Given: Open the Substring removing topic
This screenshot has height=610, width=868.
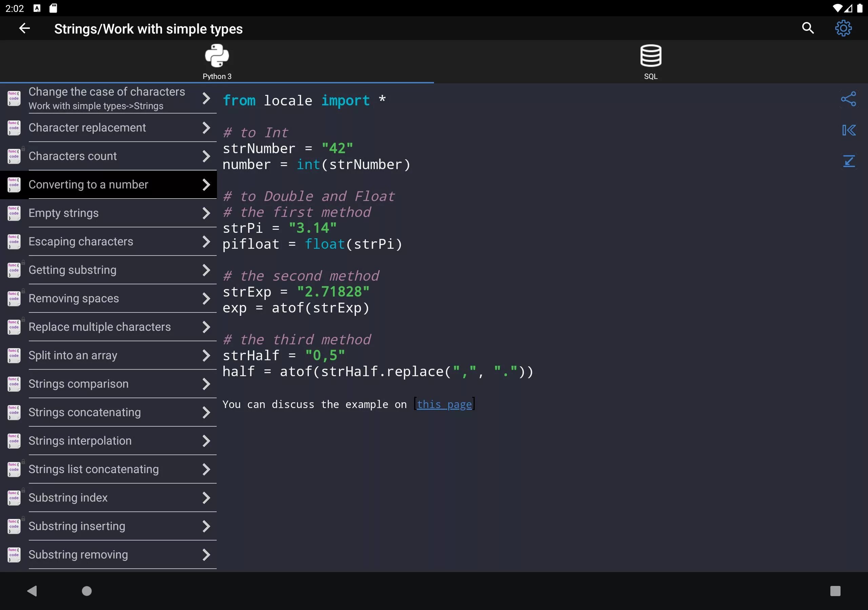Looking at the screenshot, I should (x=108, y=555).
